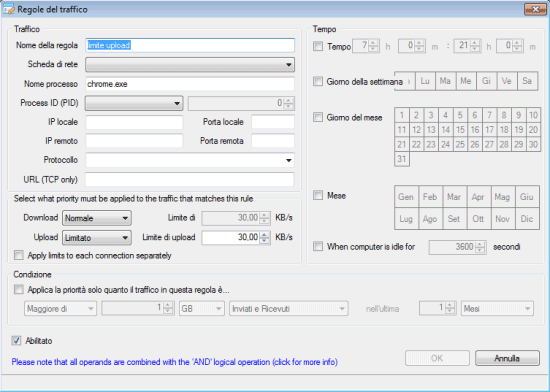
Task: Select the Sa weekday button
Action: 527,81
